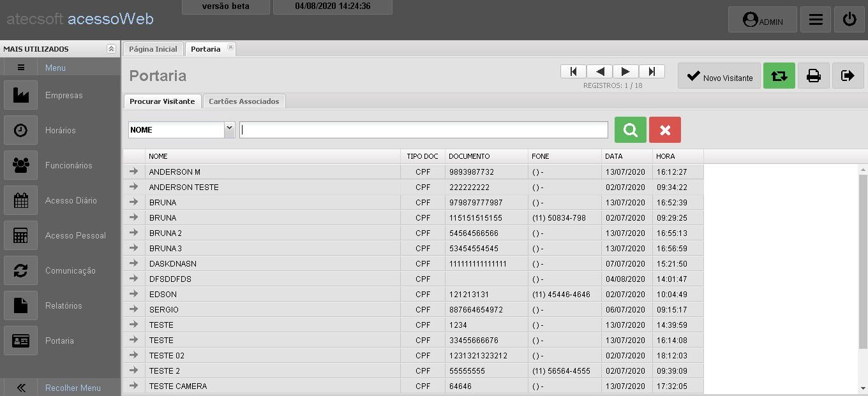Click row arrow for TESTE CAMERA
The height and width of the screenshot is (396, 868).
pyautogui.click(x=133, y=386)
